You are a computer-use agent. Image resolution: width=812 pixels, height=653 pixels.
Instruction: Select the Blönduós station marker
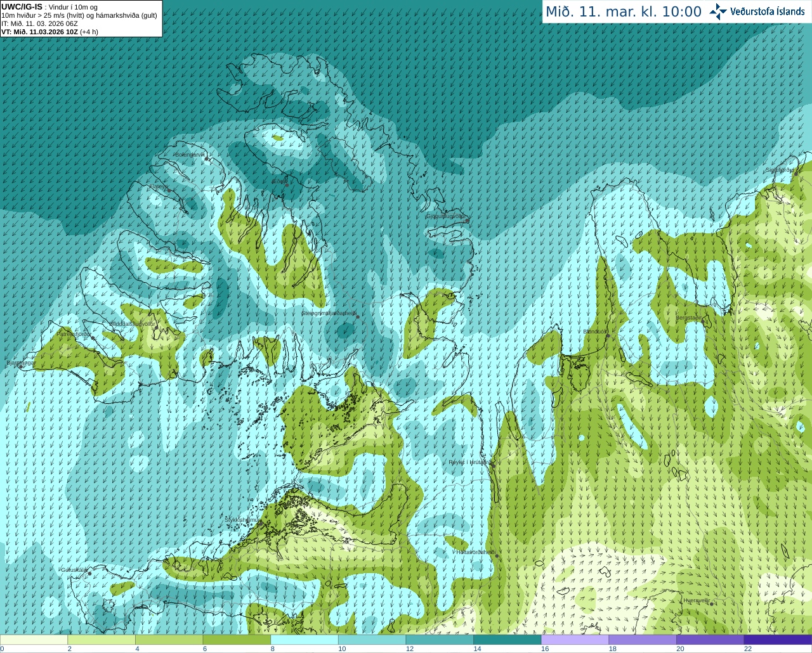pyautogui.click(x=608, y=336)
